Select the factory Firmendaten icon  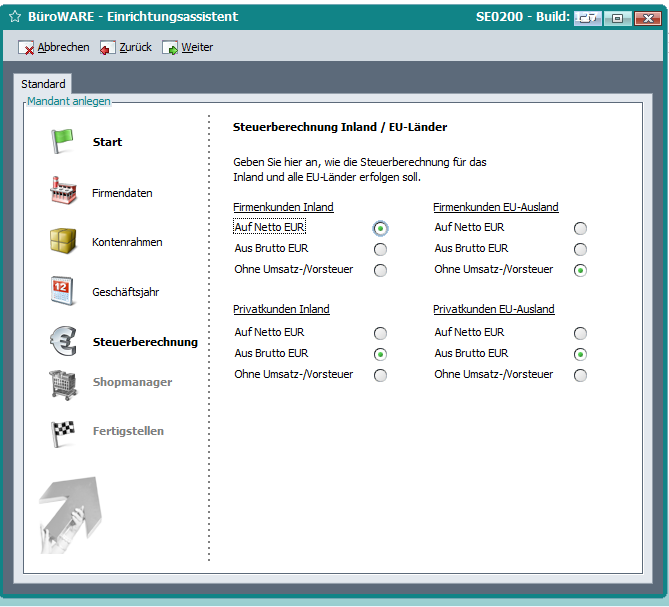63,191
